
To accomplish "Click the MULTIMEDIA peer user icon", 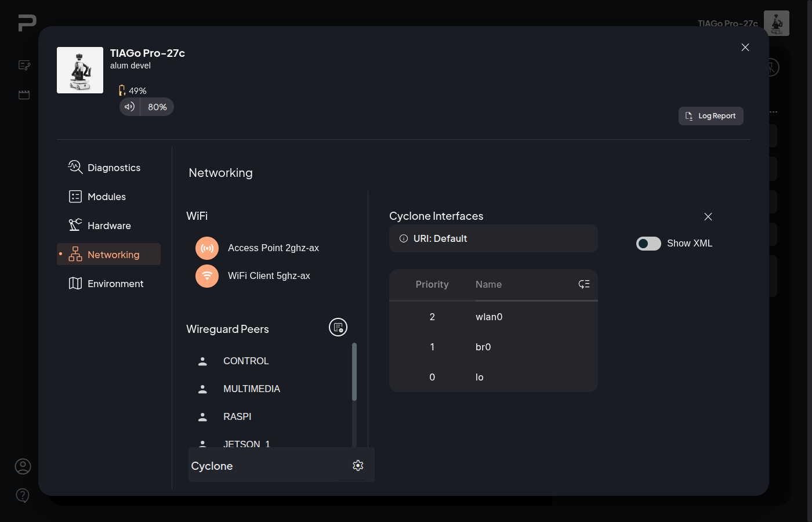I will pyautogui.click(x=202, y=389).
